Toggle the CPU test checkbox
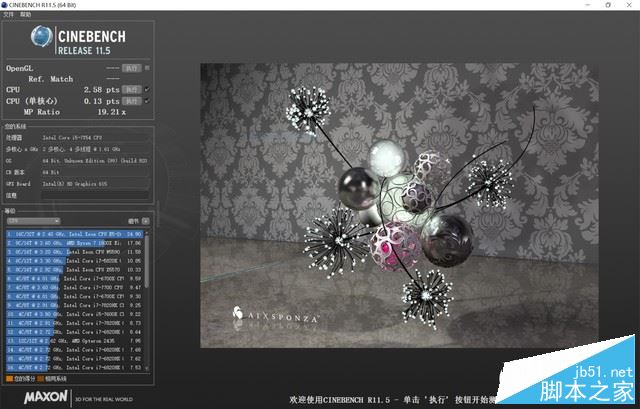Image resolution: width=640 pixels, height=409 pixels. click(x=147, y=89)
